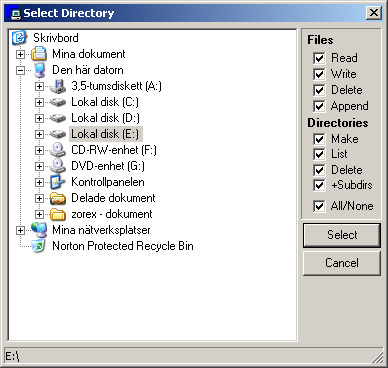Click the CD-RW-enhet (F:) disc icon
Image resolution: width=388 pixels, height=368 pixels.
[58, 150]
